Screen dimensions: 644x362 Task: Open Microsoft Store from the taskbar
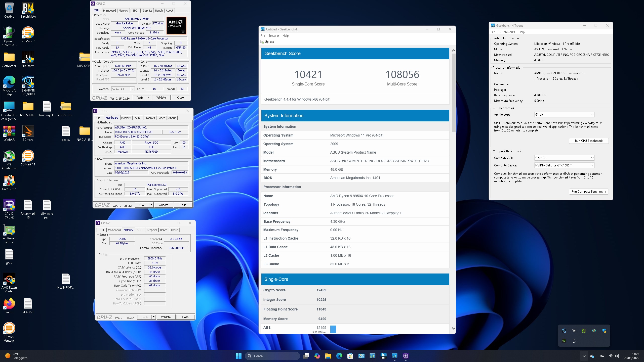(350, 356)
